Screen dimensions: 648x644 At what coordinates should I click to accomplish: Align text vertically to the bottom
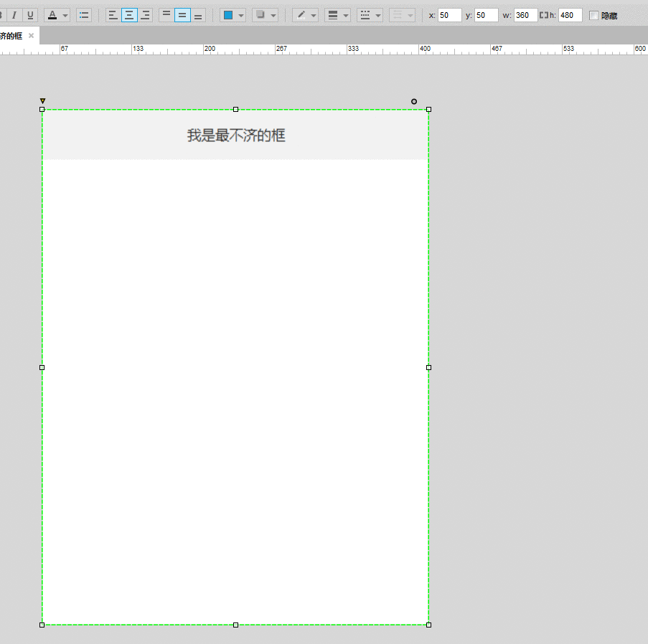198,15
